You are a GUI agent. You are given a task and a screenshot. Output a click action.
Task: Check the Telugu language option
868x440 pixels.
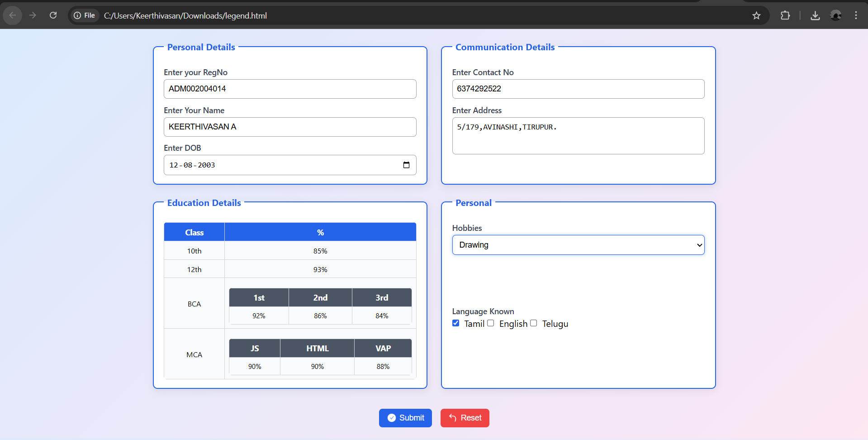tap(533, 323)
